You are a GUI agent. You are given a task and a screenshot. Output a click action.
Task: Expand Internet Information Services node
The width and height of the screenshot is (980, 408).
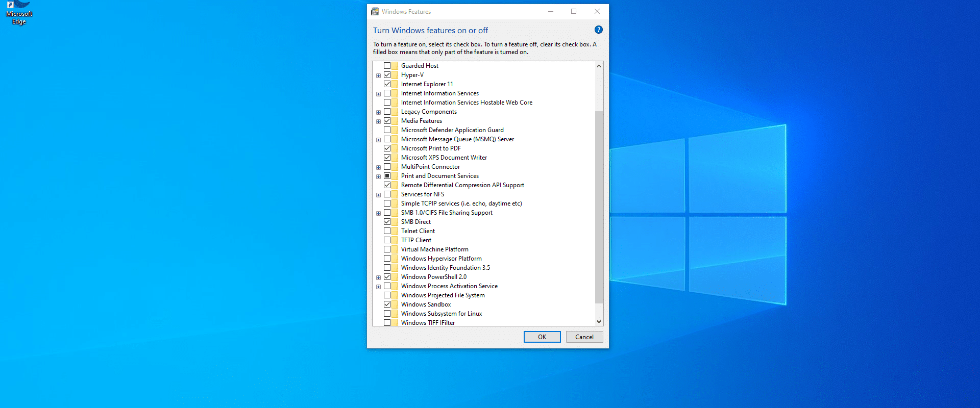pos(378,94)
